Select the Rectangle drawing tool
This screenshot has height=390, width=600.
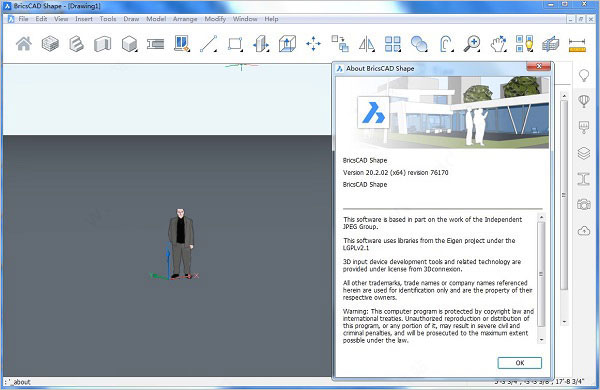tap(235, 44)
